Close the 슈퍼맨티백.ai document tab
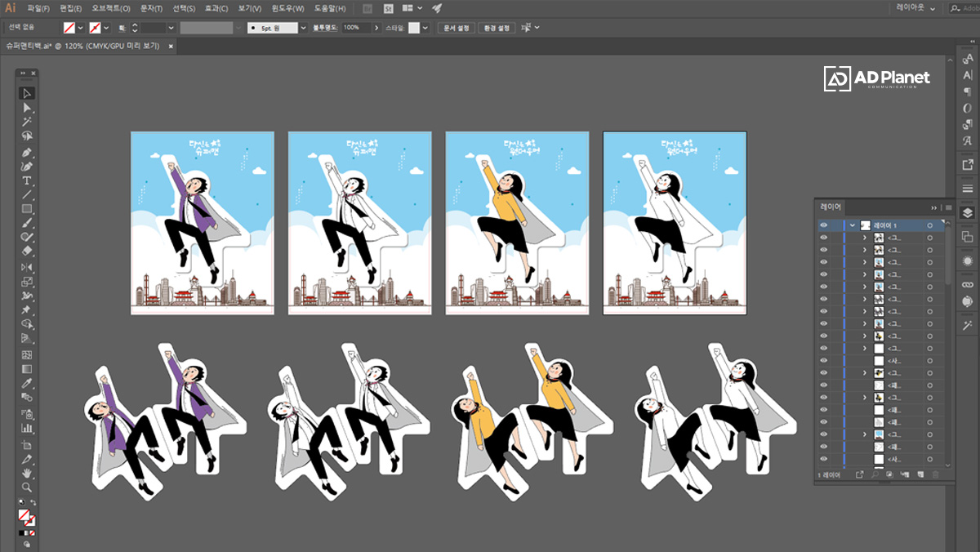 point(171,47)
